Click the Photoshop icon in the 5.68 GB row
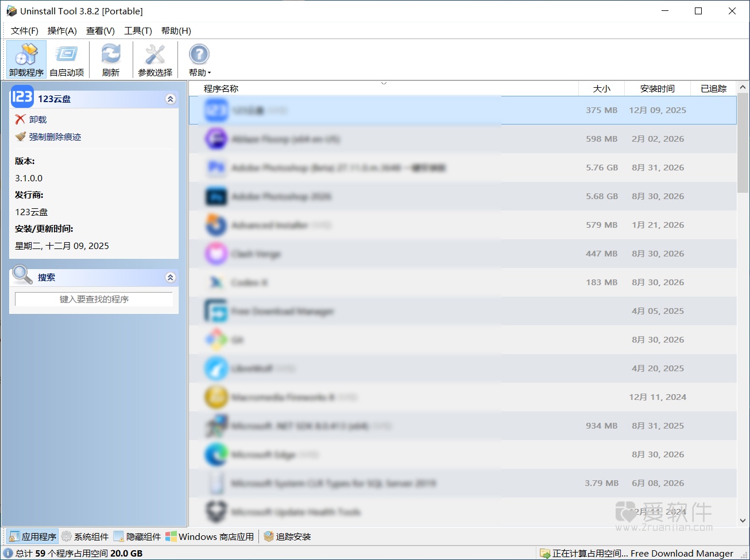Viewport: 750px width, 560px height. (x=217, y=196)
